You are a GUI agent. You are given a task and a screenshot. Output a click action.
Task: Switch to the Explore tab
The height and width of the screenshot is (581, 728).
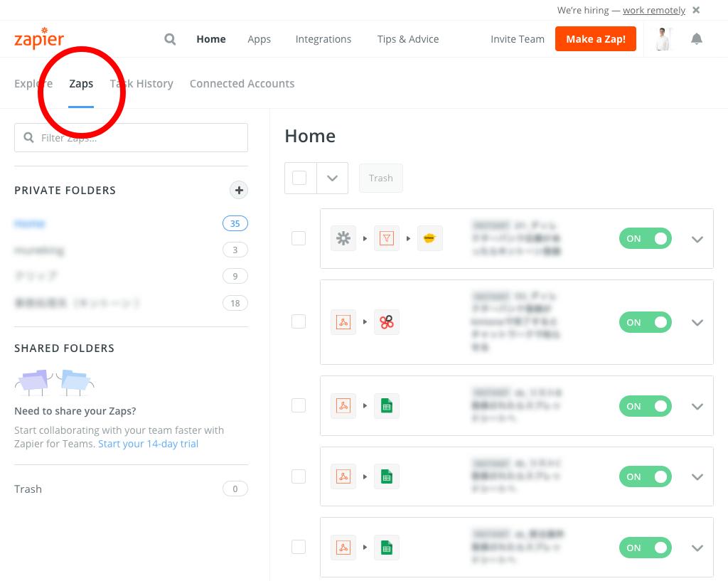tap(33, 84)
